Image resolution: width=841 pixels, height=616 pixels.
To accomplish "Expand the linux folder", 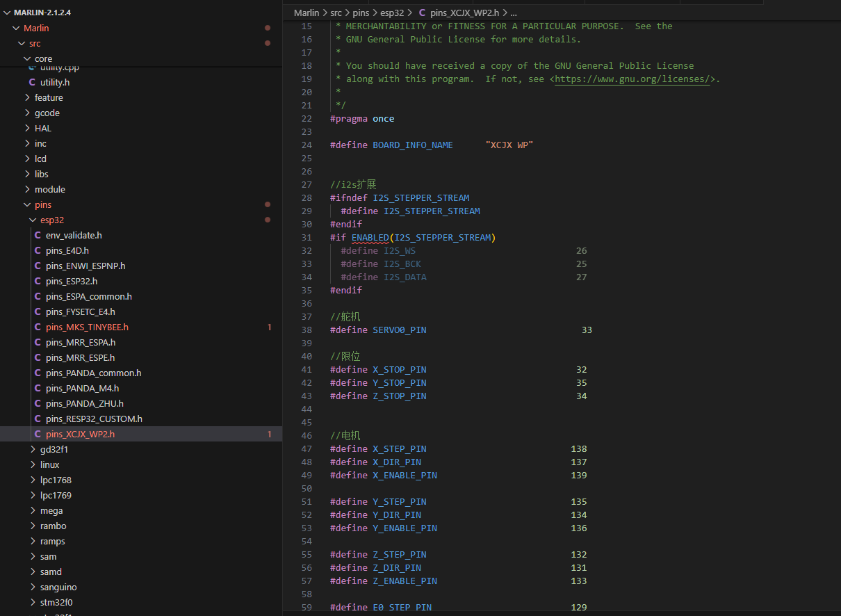I will pos(33,464).
